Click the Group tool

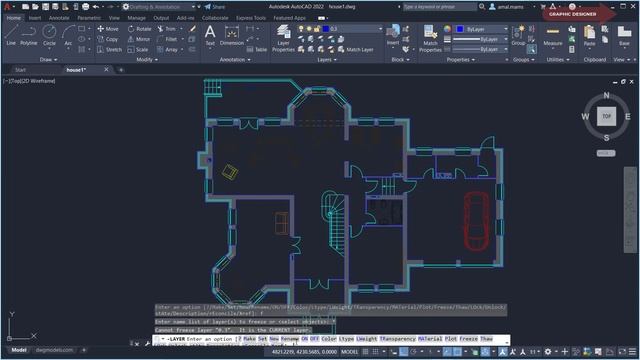point(518,35)
